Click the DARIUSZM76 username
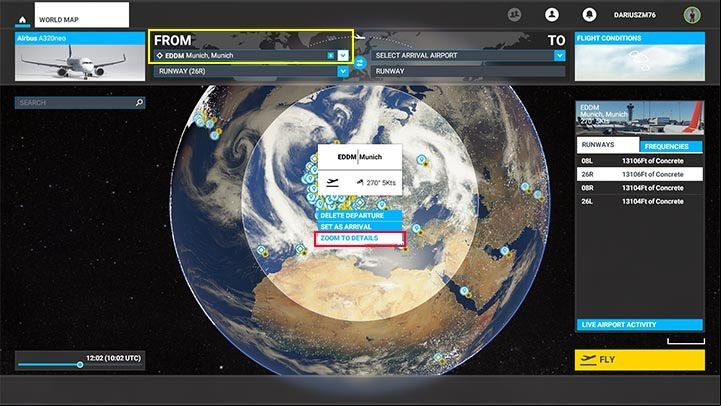Screen dimensions: 721x406 (x=635, y=15)
